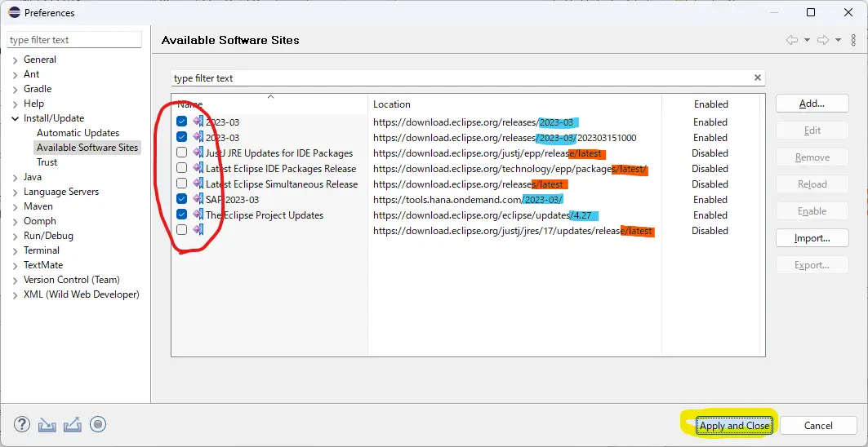Click the site icon for Latest Eclipse Simultaneous Release
Viewport: 868px width, 447px height.
[198, 184]
